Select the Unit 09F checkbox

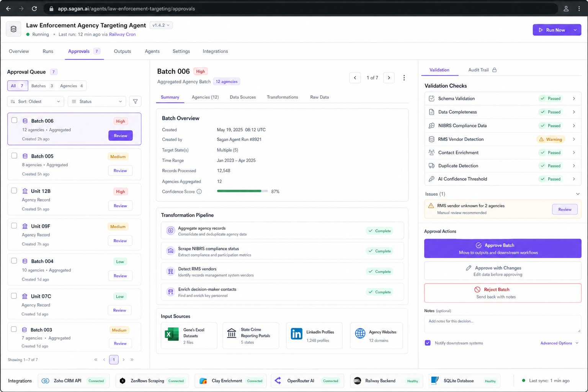[x=14, y=226]
